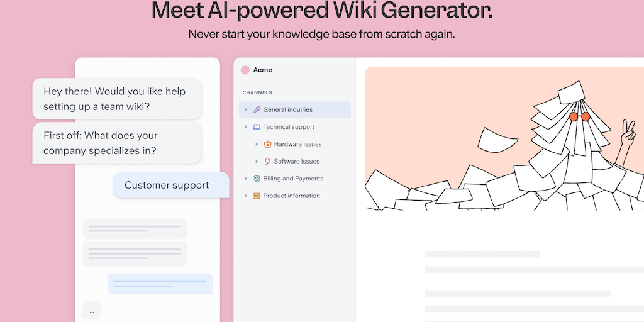Click the microphone icon beside General inquiries

pos(257,110)
